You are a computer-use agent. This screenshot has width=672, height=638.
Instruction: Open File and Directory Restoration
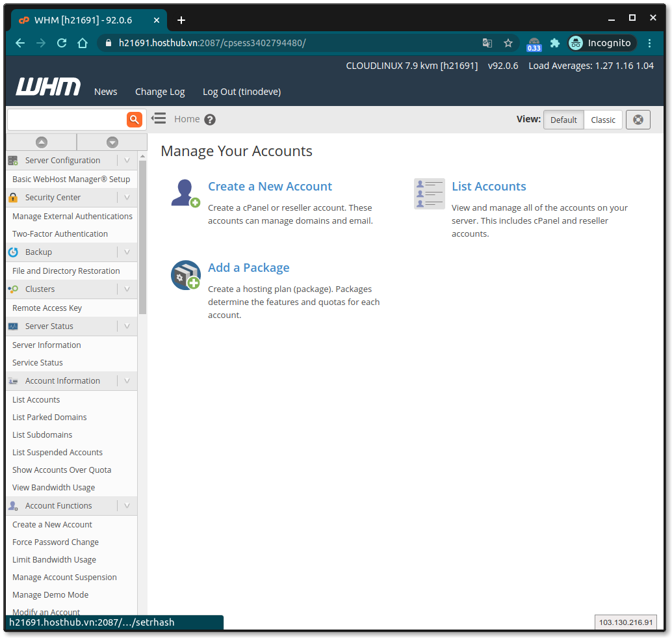pyautogui.click(x=66, y=271)
